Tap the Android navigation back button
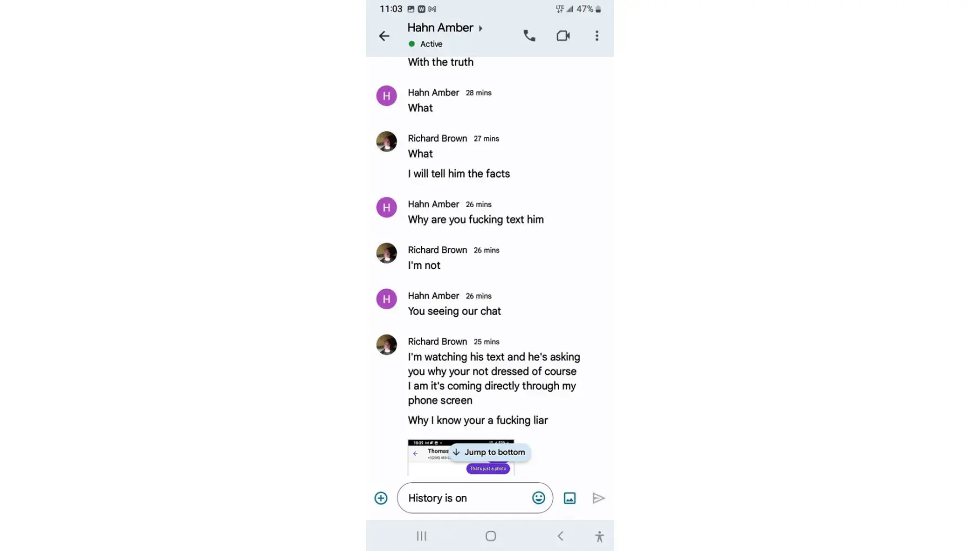 pos(560,536)
